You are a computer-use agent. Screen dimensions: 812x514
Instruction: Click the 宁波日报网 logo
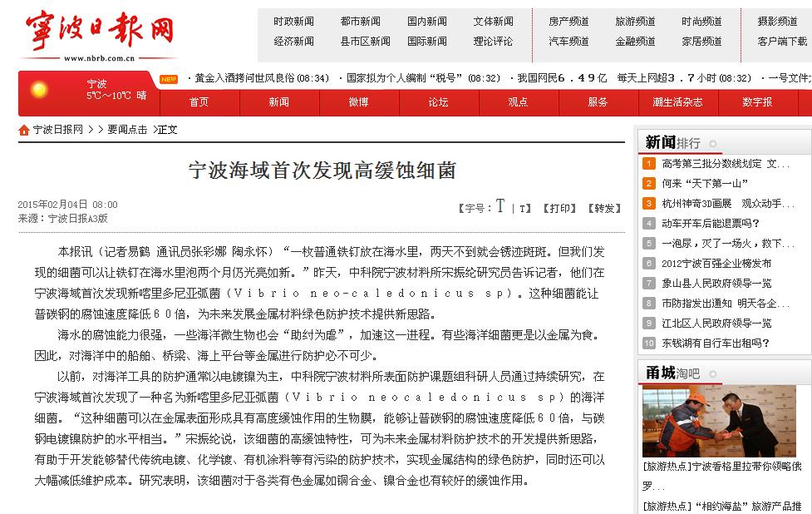[x=100, y=35]
